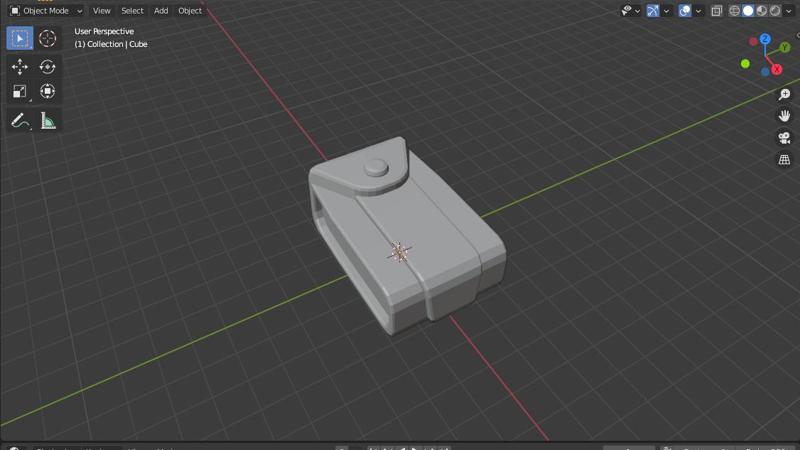Click the blue Z axis on the gizmo
This screenshot has height=450, width=800.
765,39
